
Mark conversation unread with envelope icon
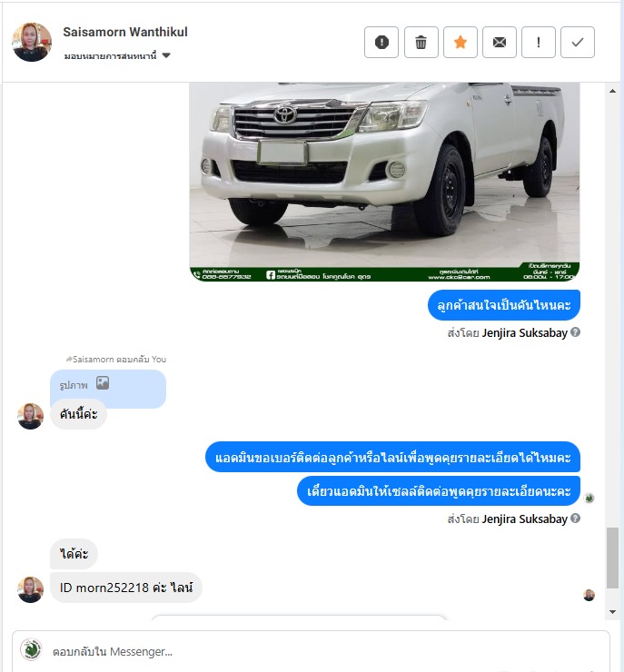(500, 42)
